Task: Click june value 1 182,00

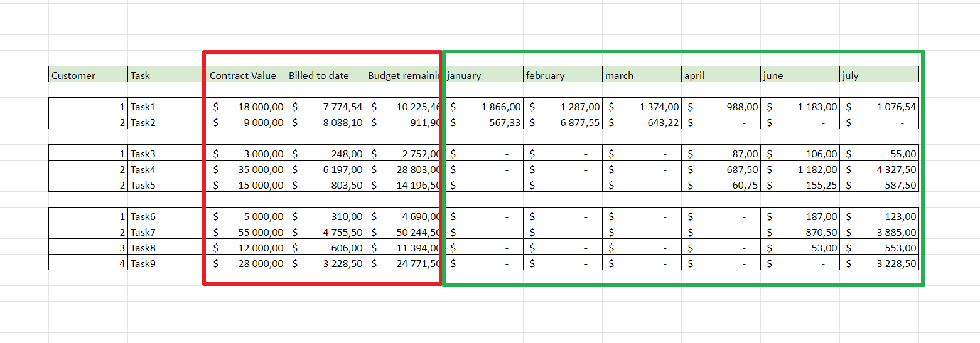Action: coord(800,169)
